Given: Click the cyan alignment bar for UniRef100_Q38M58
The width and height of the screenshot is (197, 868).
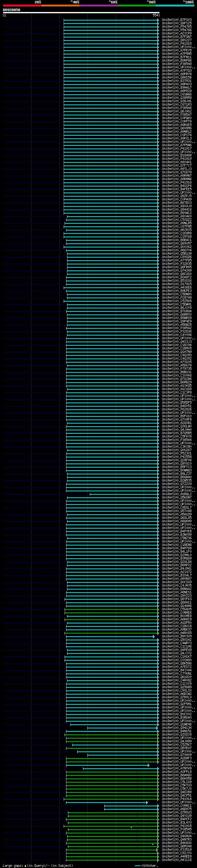Looking at the screenshot, I should [x=111, y=98].
